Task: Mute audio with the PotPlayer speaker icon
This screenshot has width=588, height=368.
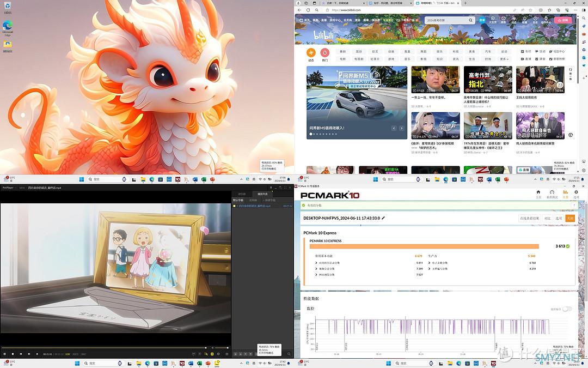Action: point(212,348)
